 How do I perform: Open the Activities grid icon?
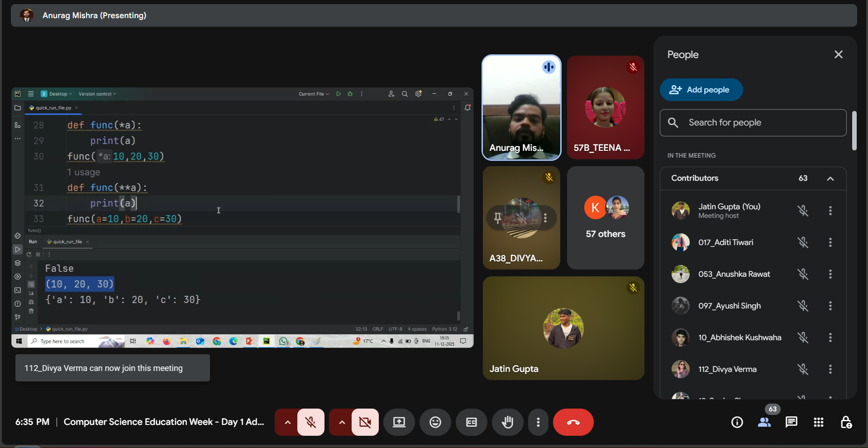818,422
